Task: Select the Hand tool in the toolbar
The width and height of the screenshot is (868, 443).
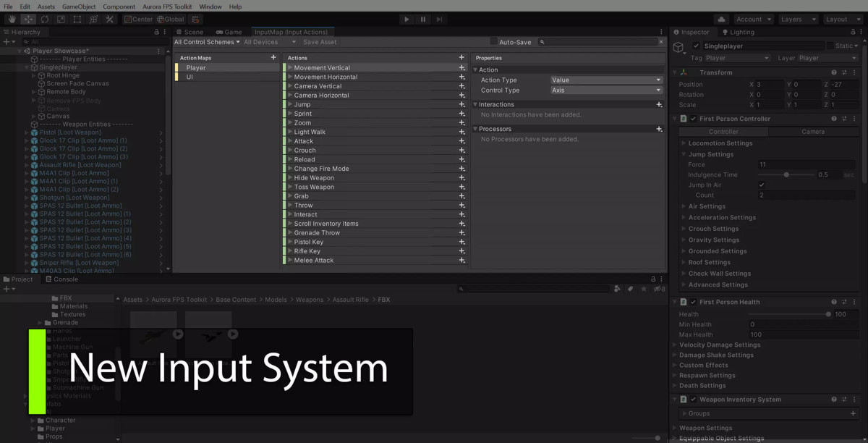Action: [12, 19]
